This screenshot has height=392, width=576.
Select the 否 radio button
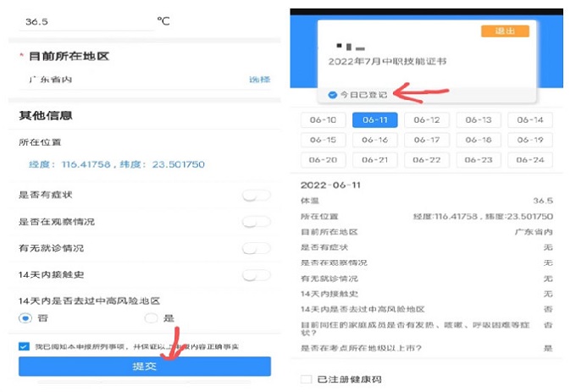click(25, 317)
